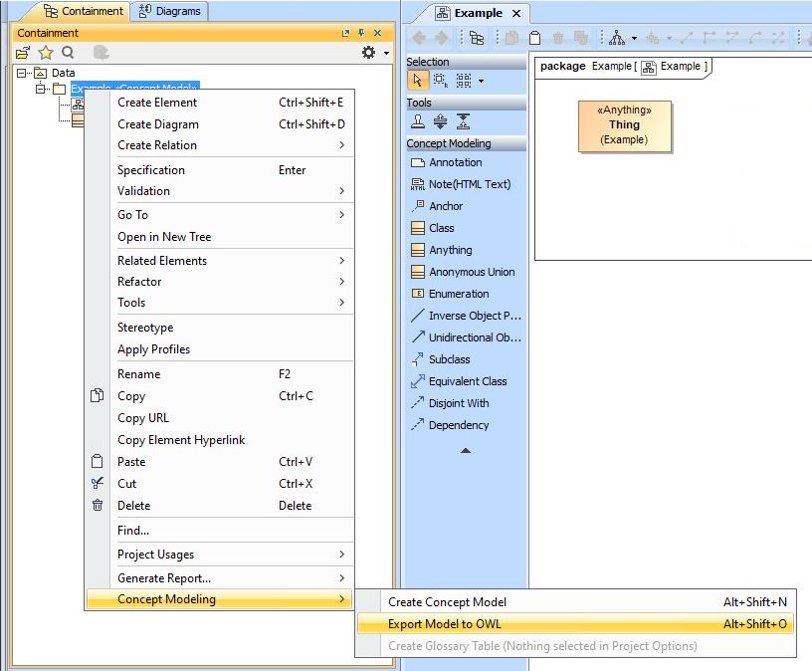Select the Thing class box on canvas

coord(624,125)
